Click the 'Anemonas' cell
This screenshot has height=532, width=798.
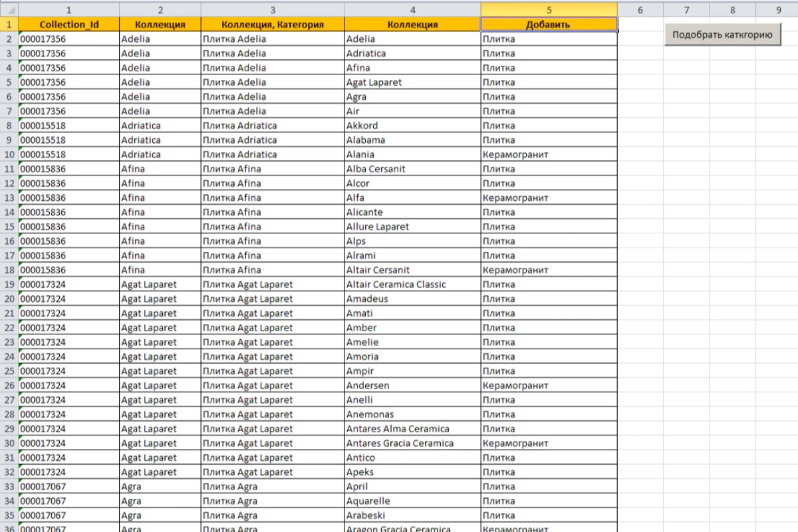click(413, 414)
